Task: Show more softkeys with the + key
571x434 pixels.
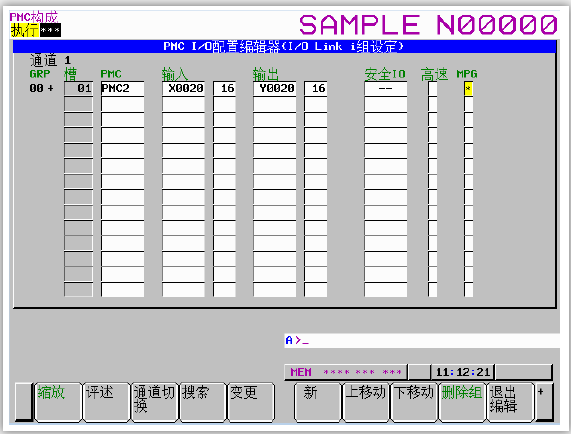Action: coord(544,402)
